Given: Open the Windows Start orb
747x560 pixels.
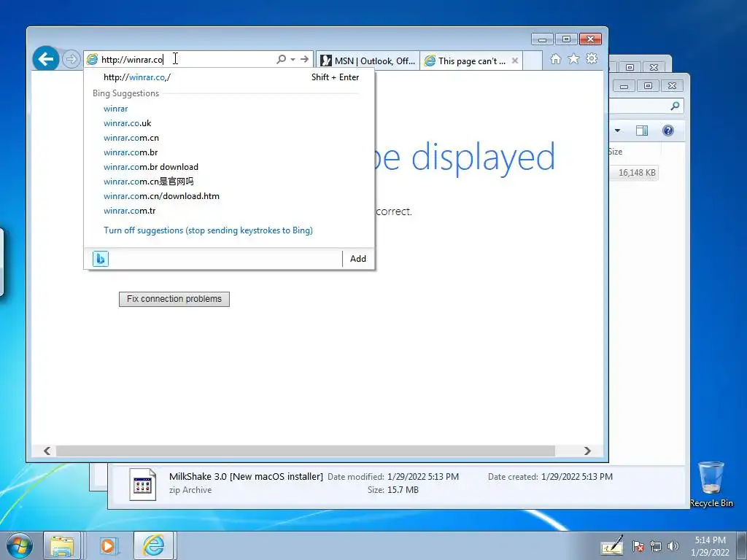Looking at the screenshot, I should [x=20, y=545].
